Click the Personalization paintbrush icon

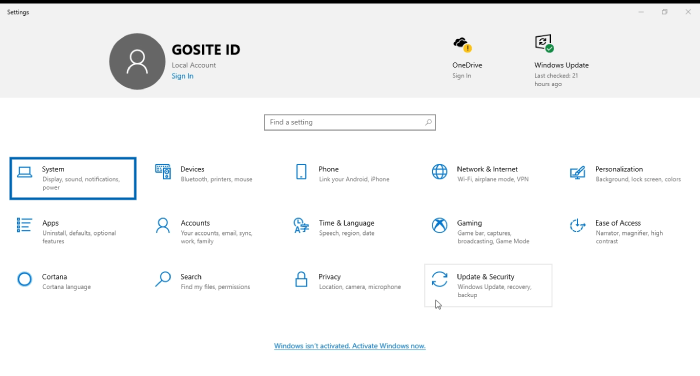coord(578,172)
